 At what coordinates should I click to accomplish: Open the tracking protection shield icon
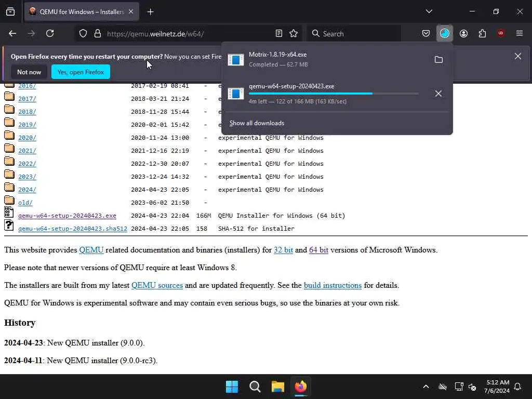[x=83, y=34]
